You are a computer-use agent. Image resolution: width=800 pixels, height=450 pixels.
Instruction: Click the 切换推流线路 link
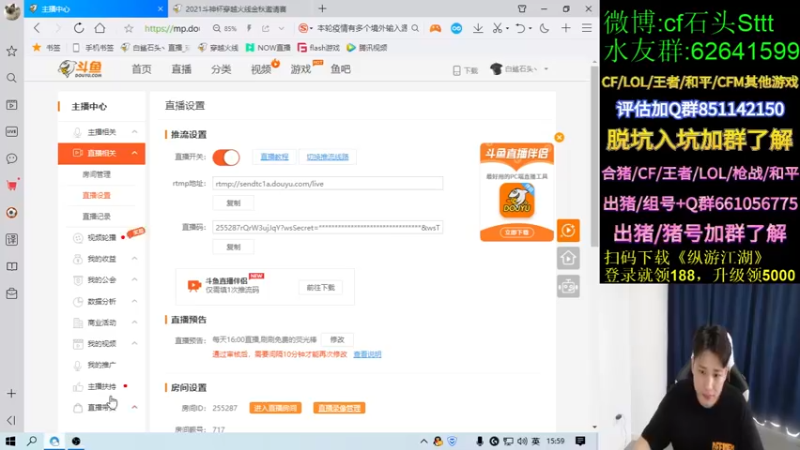pos(328,157)
